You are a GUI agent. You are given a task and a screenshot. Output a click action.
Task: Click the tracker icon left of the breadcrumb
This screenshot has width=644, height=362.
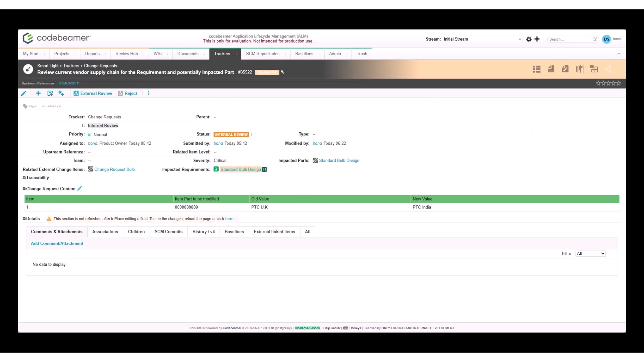point(28,69)
